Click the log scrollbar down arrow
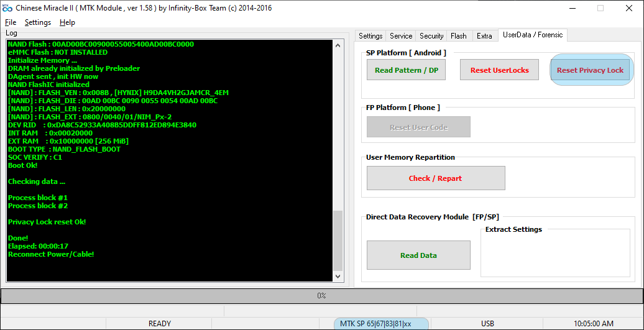The image size is (644, 330). click(x=338, y=277)
